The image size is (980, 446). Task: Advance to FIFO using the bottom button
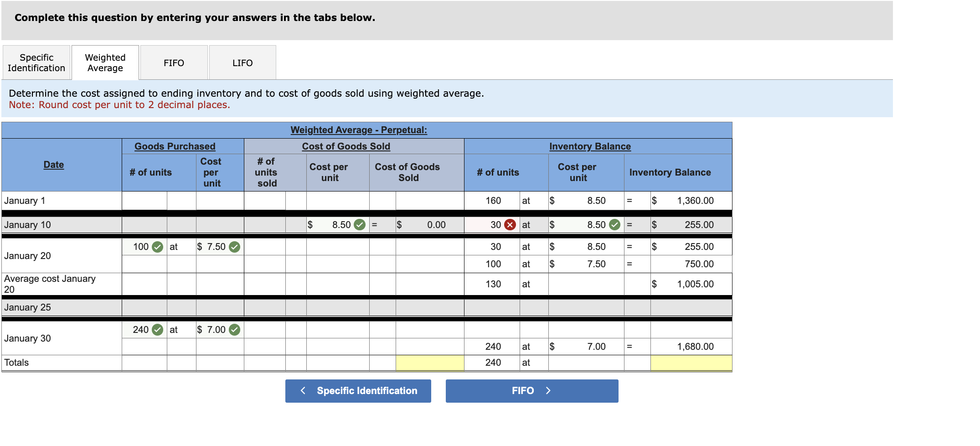click(x=532, y=391)
